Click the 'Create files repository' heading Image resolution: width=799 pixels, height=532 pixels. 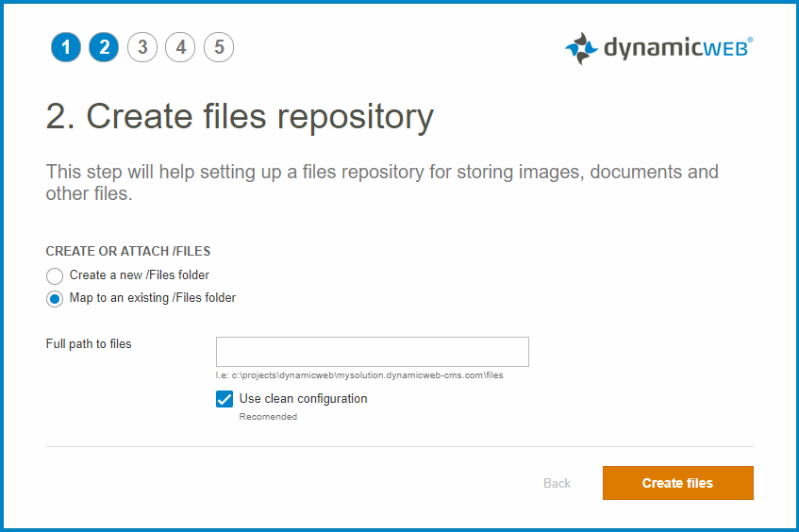(x=240, y=117)
